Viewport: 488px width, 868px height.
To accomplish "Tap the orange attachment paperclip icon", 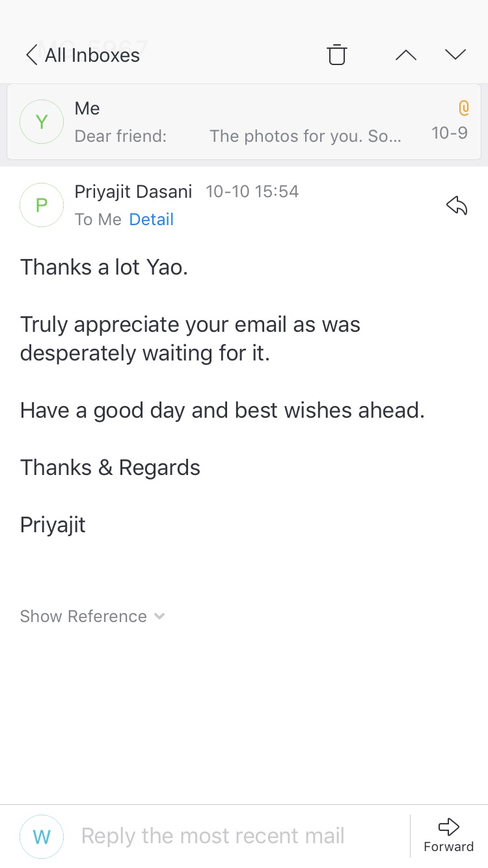I will pyautogui.click(x=463, y=108).
